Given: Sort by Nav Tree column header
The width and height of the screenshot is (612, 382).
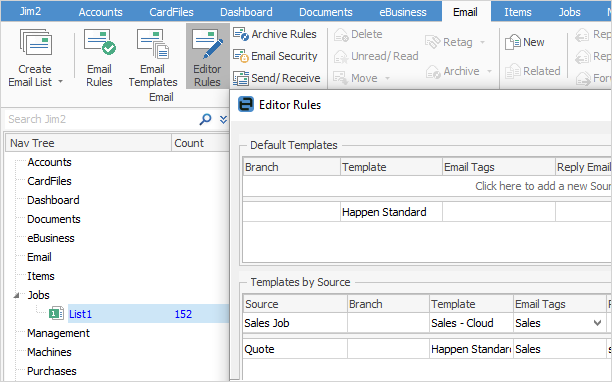Looking at the screenshot, I should point(88,143).
